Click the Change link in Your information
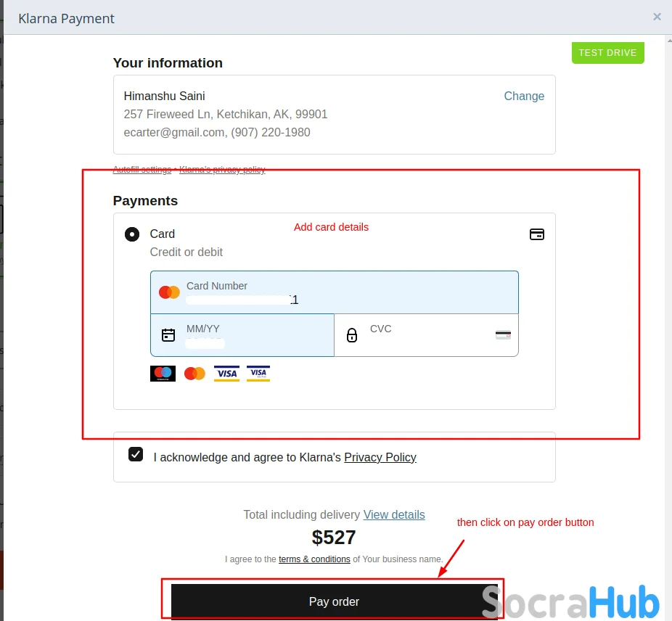Image resolution: width=672 pixels, height=621 pixels. (x=524, y=96)
